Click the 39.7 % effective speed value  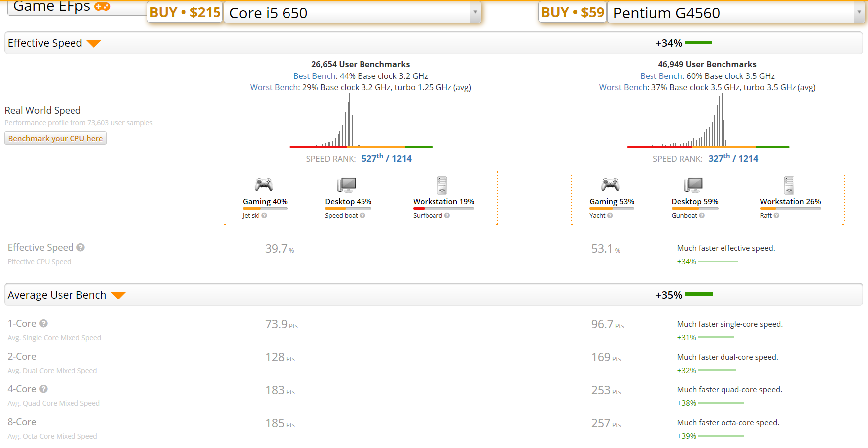tap(280, 249)
